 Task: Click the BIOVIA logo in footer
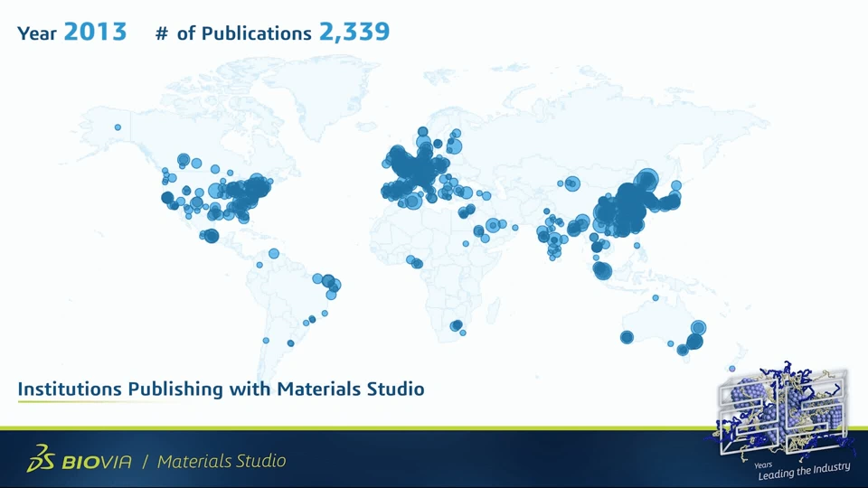80,459
